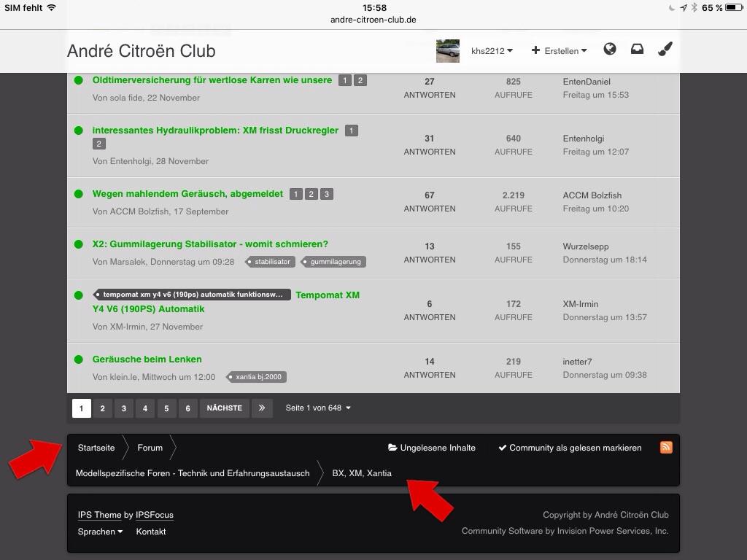Open last poster Wurzelsepp profile
Screen dimensions: 747x560
click(x=586, y=246)
